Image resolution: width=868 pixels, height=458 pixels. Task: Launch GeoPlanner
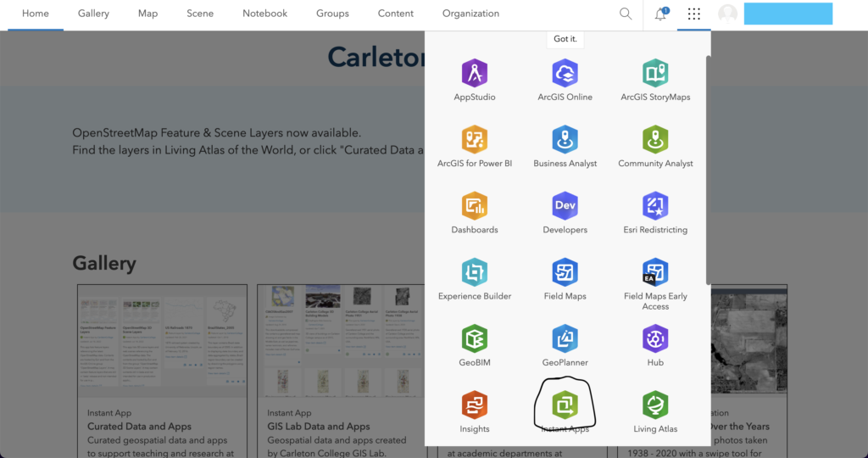pos(565,346)
